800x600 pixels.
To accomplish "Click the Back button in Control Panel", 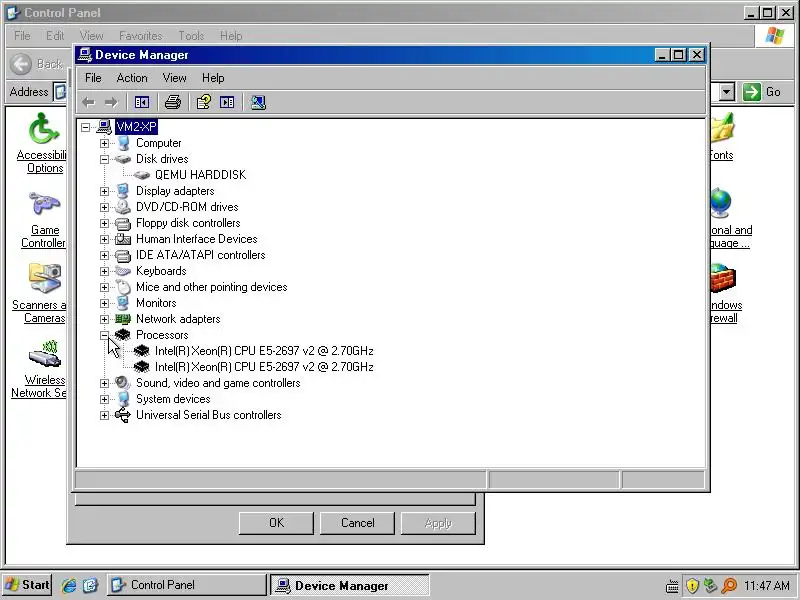I will click(x=37, y=64).
